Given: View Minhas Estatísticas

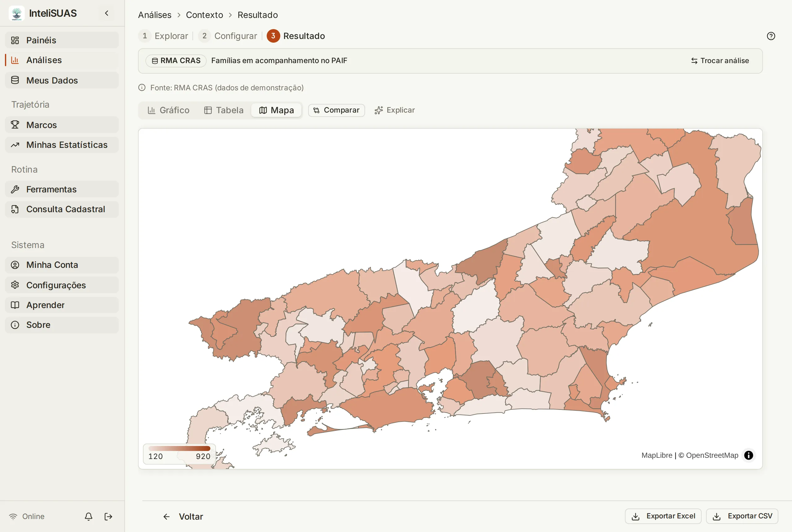Looking at the screenshot, I should pyautogui.click(x=62, y=145).
